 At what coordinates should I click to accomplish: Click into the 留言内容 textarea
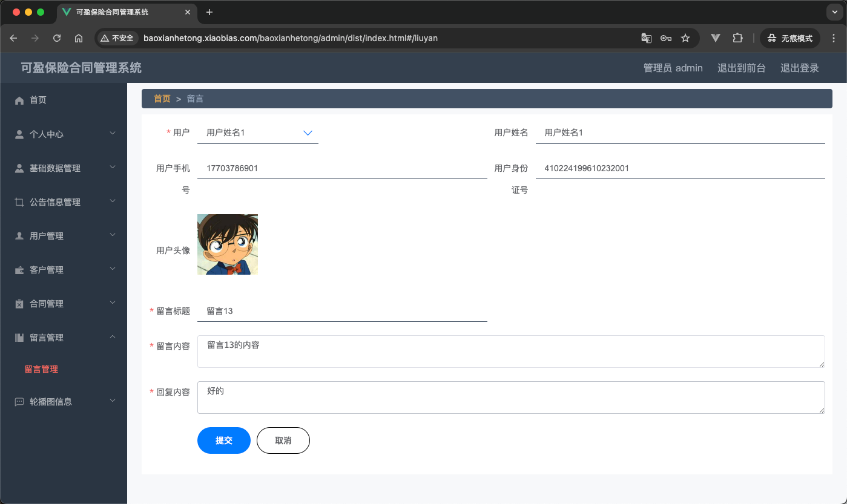[x=511, y=352]
